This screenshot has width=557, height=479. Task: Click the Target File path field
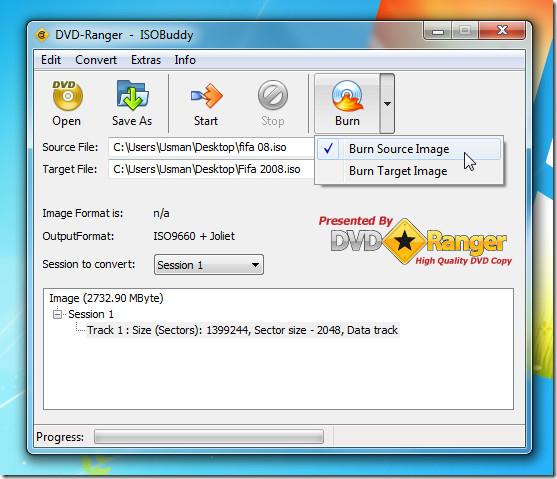[x=212, y=169]
